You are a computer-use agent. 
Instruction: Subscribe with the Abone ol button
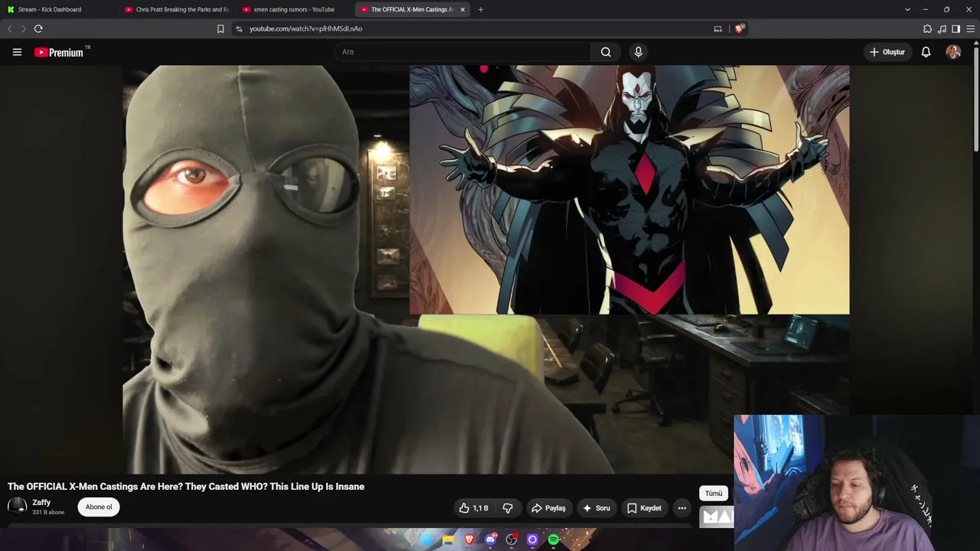click(x=99, y=507)
